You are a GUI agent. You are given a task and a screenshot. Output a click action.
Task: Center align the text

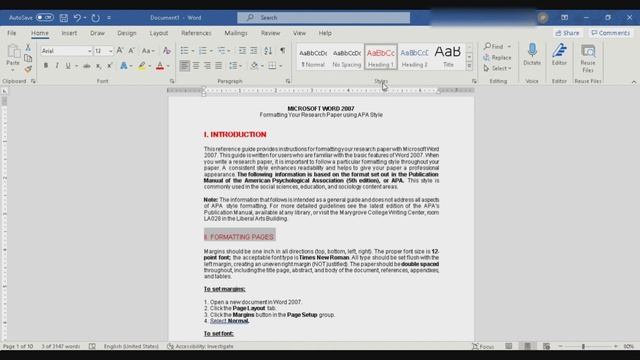pyautogui.click(x=196, y=66)
